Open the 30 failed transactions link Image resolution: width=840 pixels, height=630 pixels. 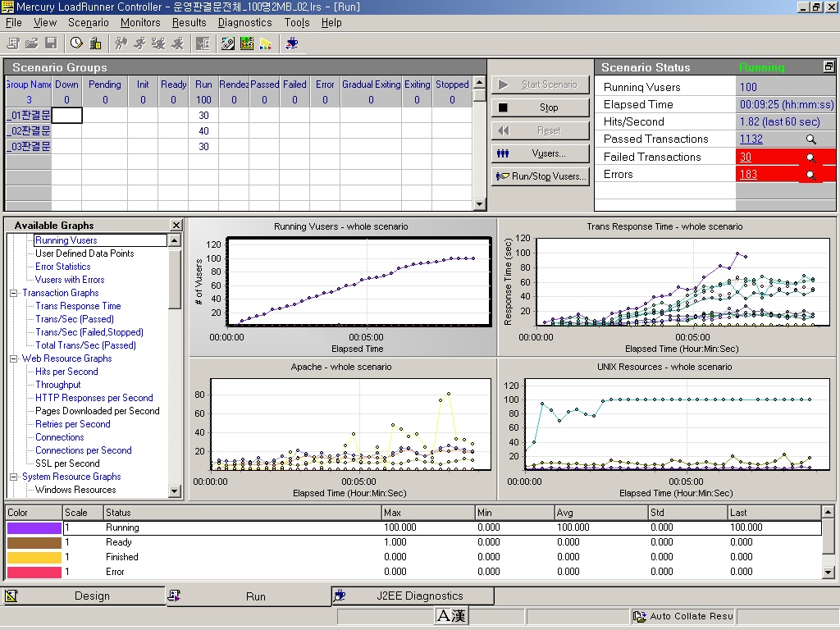coord(746,157)
